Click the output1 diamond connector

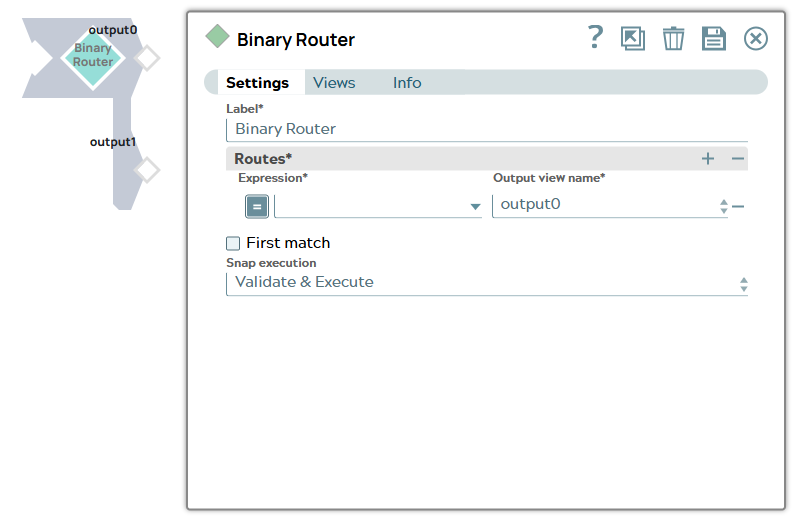[x=147, y=170]
